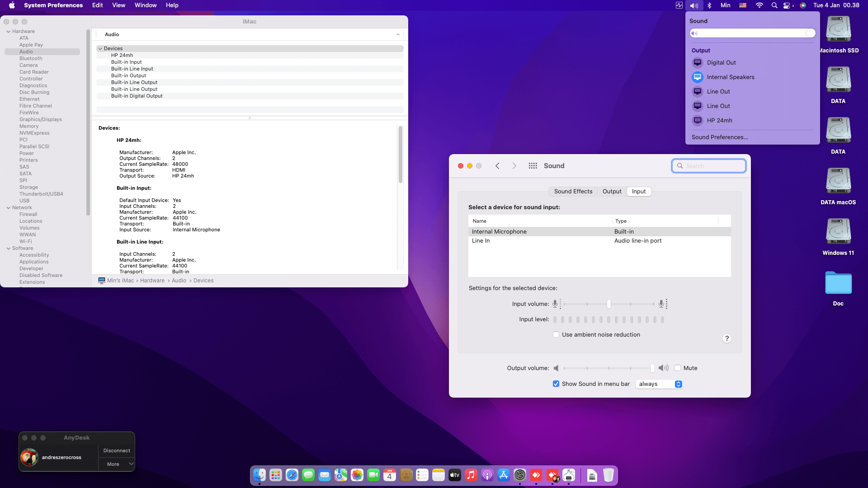Open help for Sound input settings
868x488 pixels.
coord(727,338)
